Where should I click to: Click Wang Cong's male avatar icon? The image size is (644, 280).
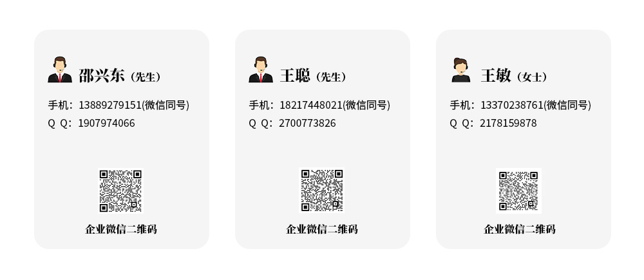261,70
